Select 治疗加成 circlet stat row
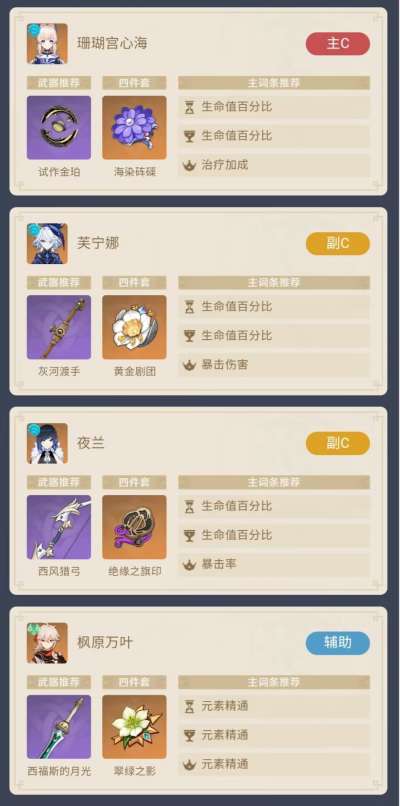Screen dimensions: 400x806 [274, 166]
